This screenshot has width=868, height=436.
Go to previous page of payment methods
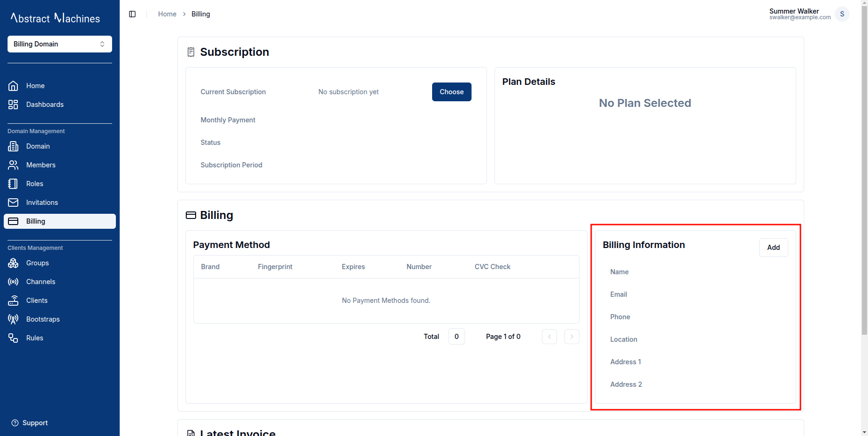549,337
